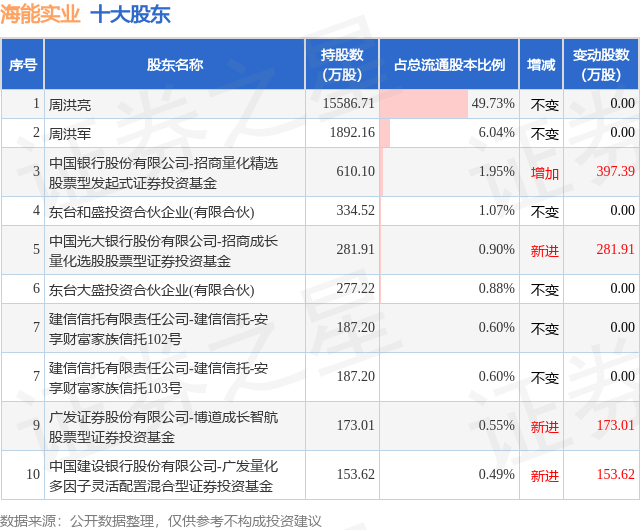Click 东台大盛投资合伙企业 shareholder name
Viewport: 640px width, 530px height.
tap(151, 290)
